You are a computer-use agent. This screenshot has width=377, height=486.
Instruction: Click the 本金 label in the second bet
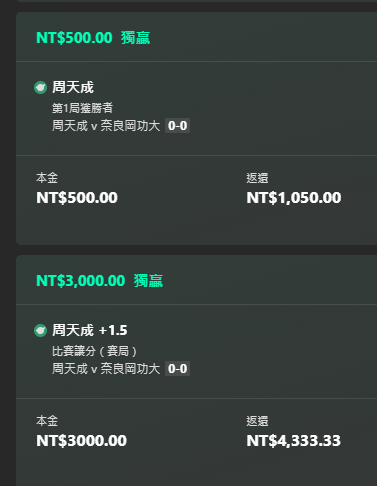(x=47, y=421)
